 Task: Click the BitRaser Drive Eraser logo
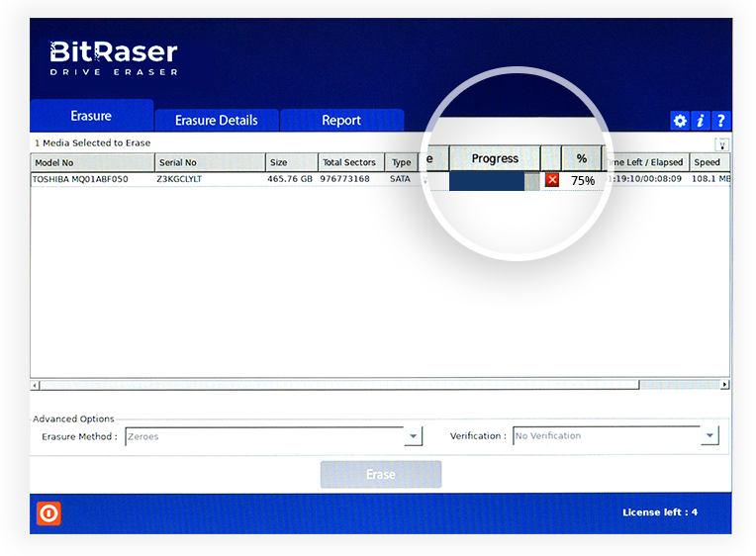point(114,57)
